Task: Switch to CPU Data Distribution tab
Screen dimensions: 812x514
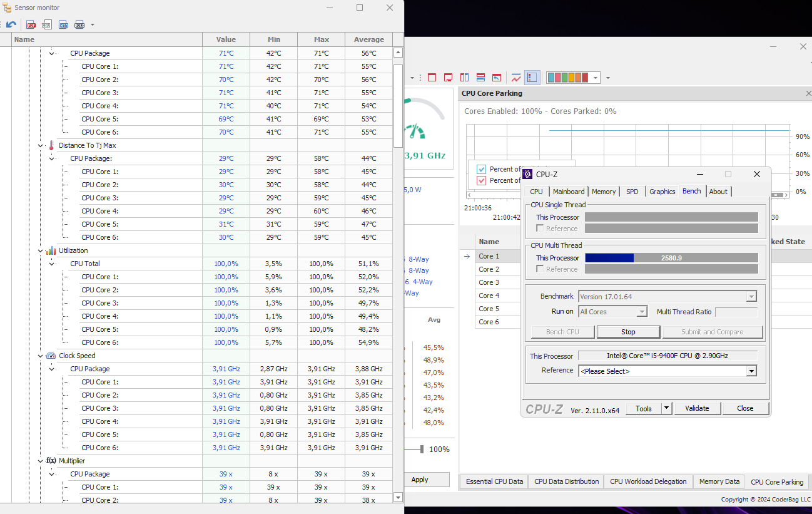Action: (x=566, y=481)
